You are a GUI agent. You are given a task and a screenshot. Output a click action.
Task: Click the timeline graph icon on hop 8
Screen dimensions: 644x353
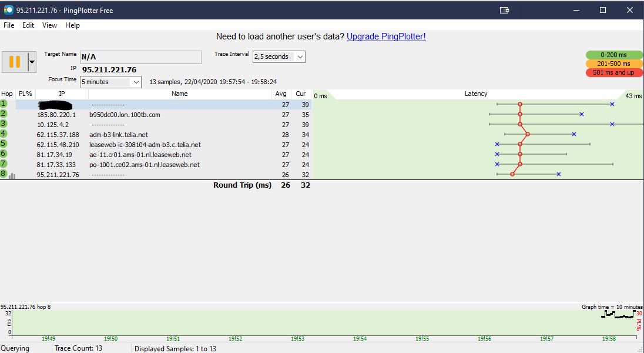tap(12, 175)
